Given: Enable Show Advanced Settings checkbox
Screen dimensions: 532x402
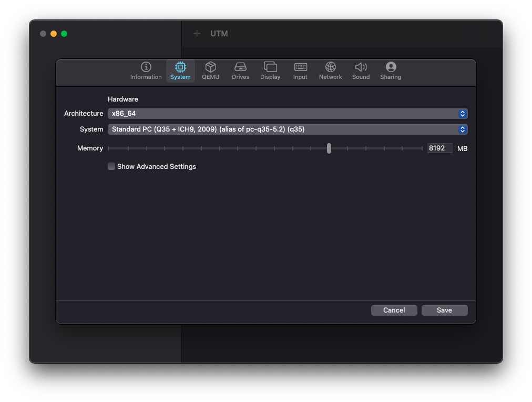Looking at the screenshot, I should coord(111,166).
